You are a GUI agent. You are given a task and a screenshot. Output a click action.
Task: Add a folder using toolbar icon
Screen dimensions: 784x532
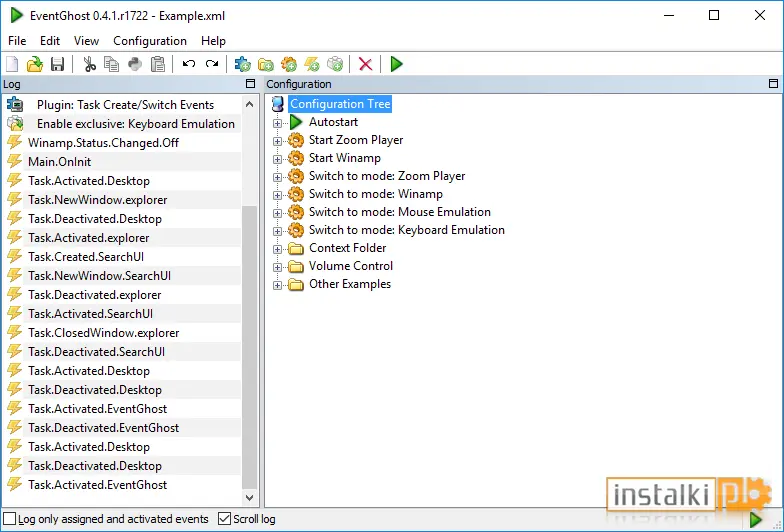click(x=266, y=64)
